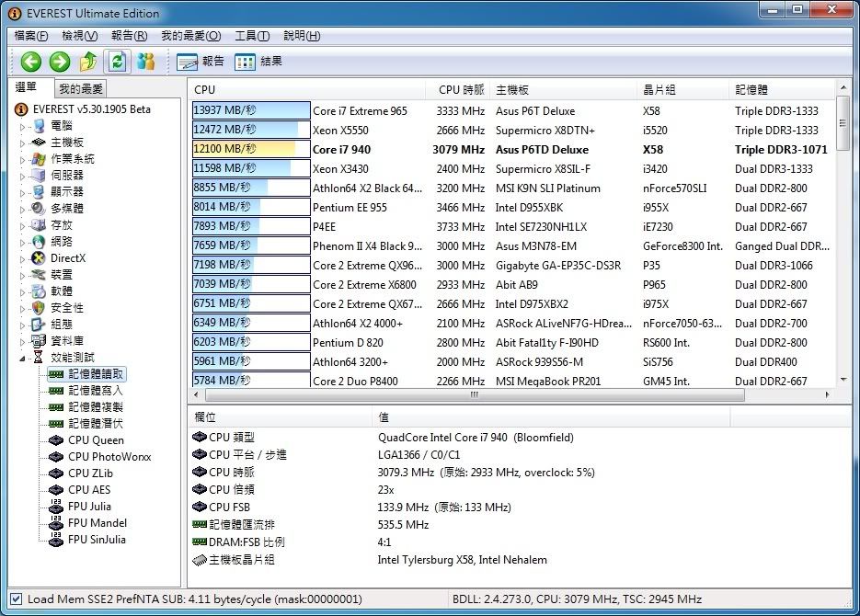Open the 報告 report toolbar button
860x616 pixels.
tap(201, 62)
